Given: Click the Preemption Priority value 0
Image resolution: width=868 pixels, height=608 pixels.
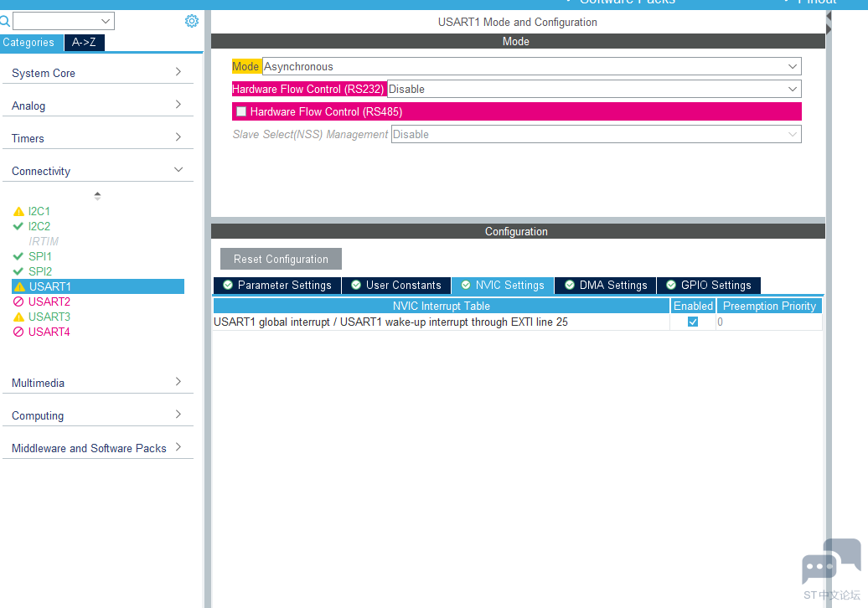Looking at the screenshot, I should pos(720,322).
